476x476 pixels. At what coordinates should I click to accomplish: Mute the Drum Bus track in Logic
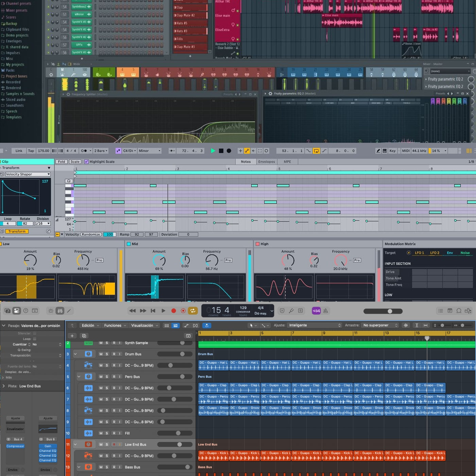(x=101, y=354)
